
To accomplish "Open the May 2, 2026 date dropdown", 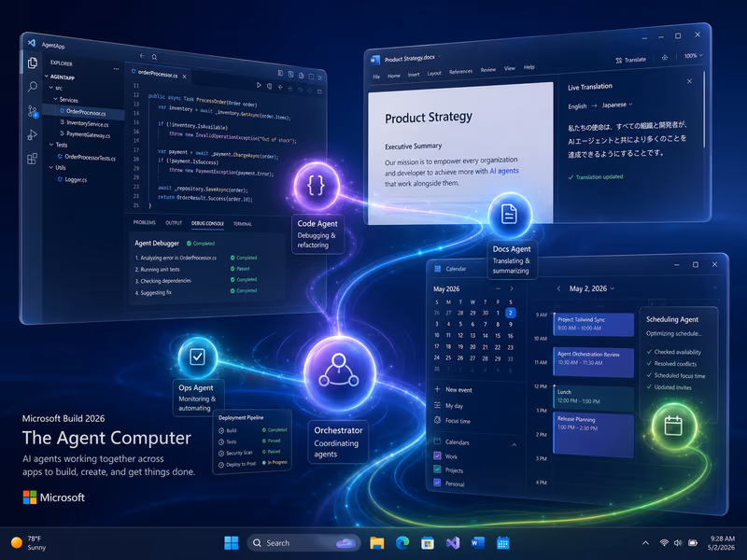I will coord(592,288).
